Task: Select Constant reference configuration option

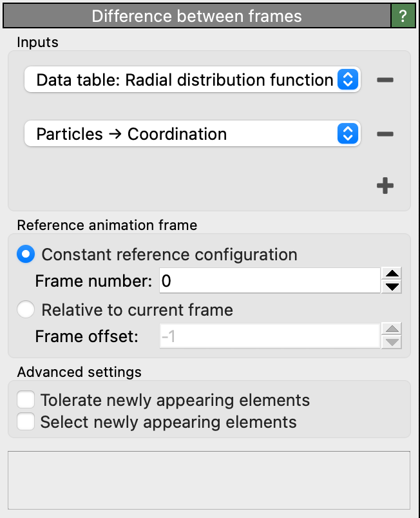Action: (x=26, y=254)
